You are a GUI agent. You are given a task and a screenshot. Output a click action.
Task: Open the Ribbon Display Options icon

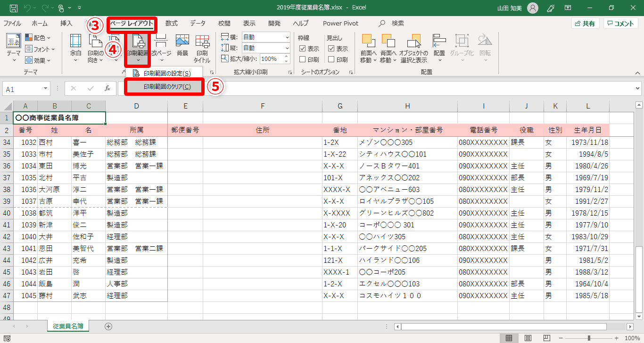click(568, 8)
